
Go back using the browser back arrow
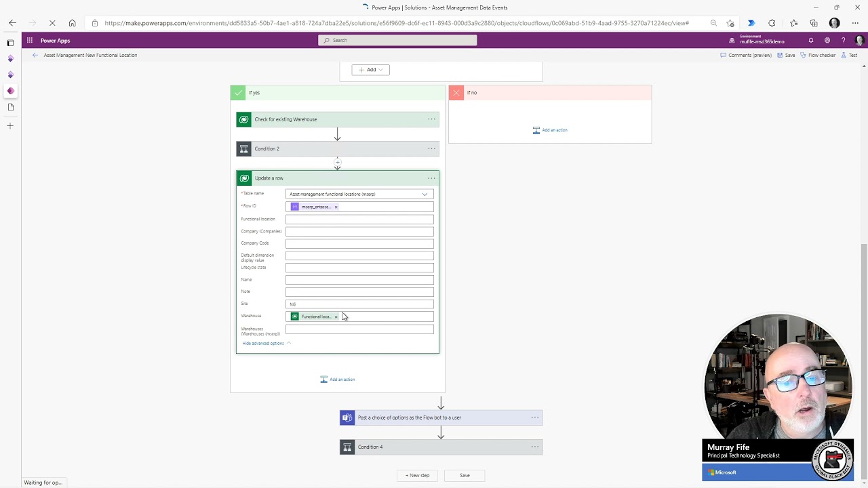12,23
